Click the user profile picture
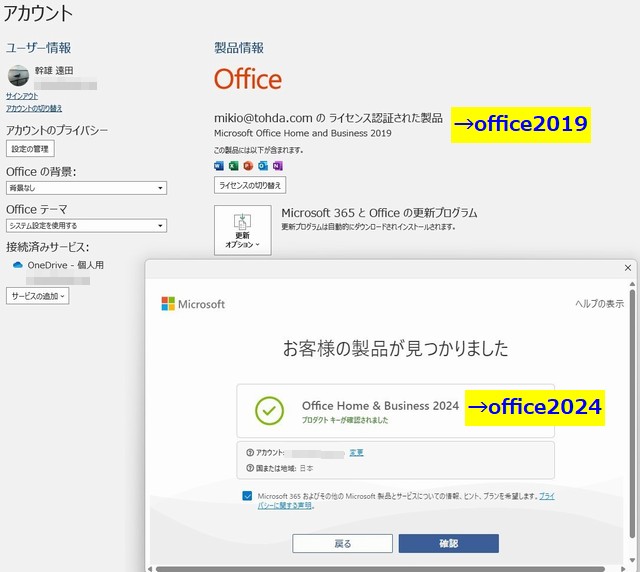The width and height of the screenshot is (640, 572). pos(18,76)
